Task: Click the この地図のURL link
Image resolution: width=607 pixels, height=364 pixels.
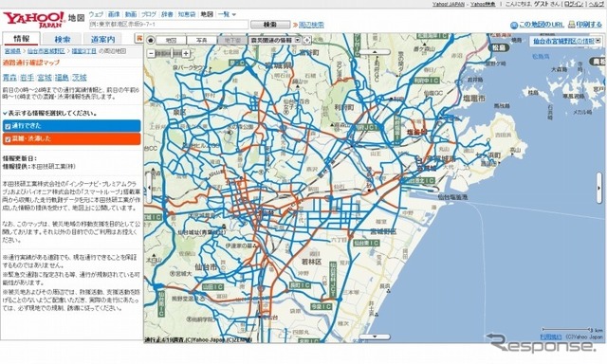Action: point(542,25)
